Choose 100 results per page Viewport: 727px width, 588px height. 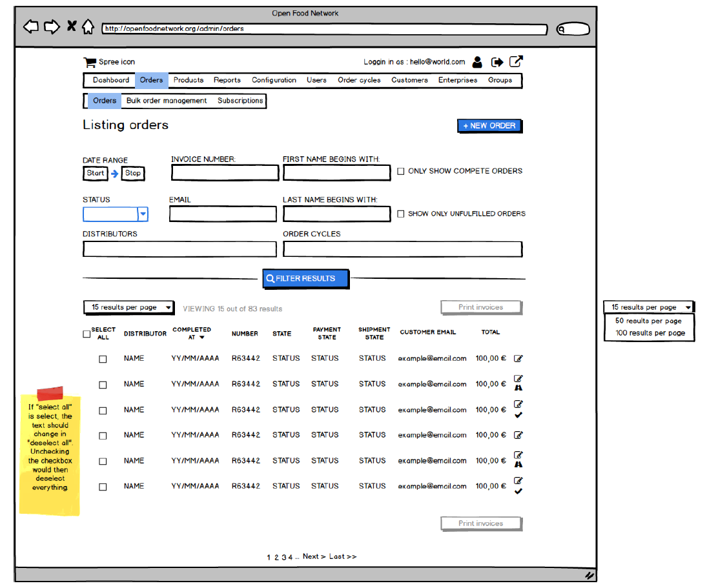tap(650, 332)
